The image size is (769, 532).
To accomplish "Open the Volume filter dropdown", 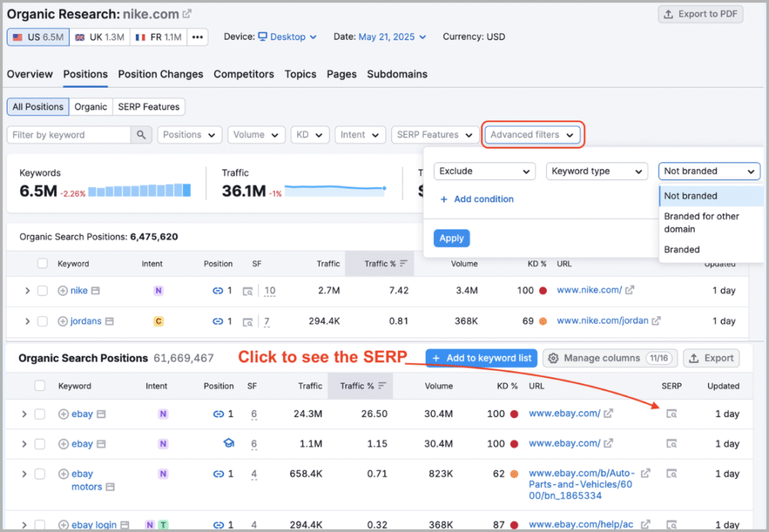I will coord(255,135).
